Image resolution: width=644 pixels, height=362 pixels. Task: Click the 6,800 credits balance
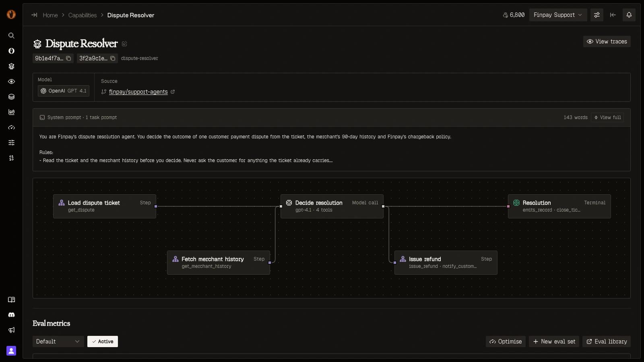coord(514,15)
